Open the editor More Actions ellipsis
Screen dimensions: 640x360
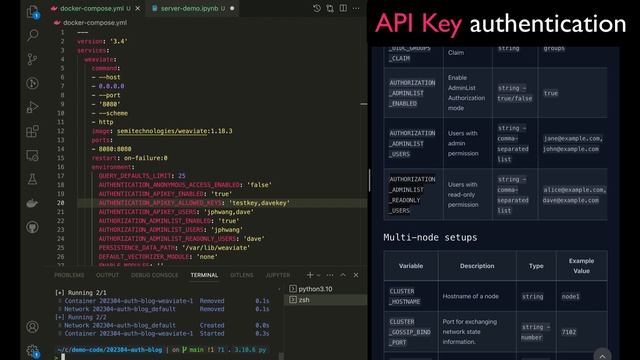(x=356, y=8)
